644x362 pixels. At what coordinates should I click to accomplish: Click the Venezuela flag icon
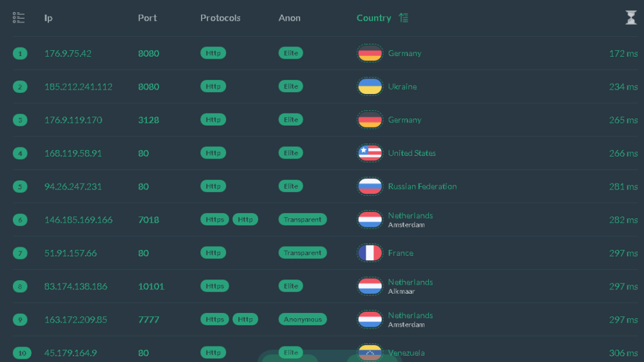click(370, 352)
